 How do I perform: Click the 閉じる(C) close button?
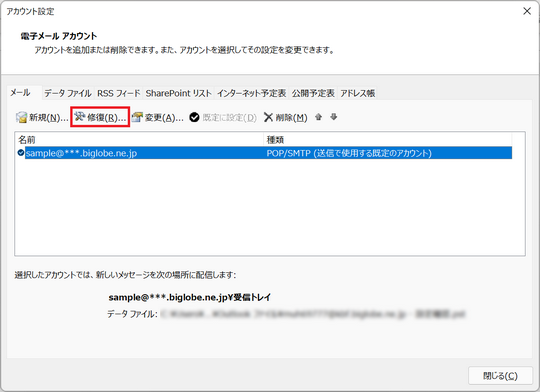[500, 375]
